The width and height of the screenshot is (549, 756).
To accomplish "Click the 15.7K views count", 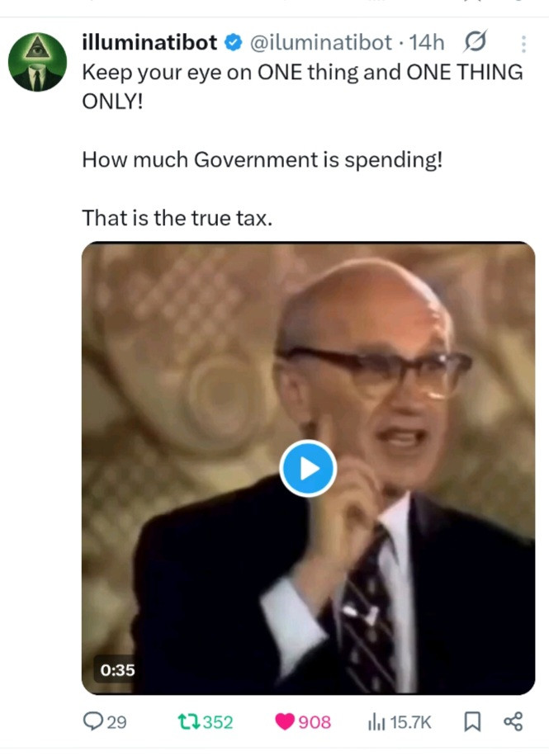I will click(x=410, y=722).
